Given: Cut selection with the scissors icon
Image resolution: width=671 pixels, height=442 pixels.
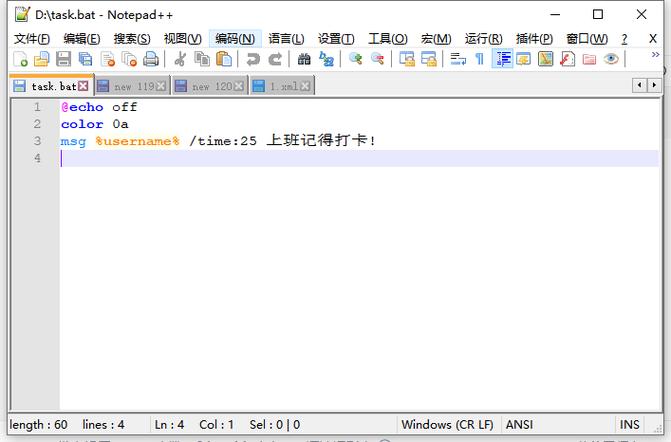Looking at the screenshot, I should (180, 59).
